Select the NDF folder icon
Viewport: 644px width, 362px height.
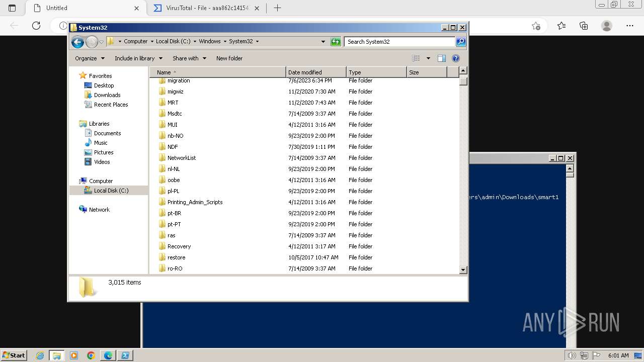[x=162, y=147]
